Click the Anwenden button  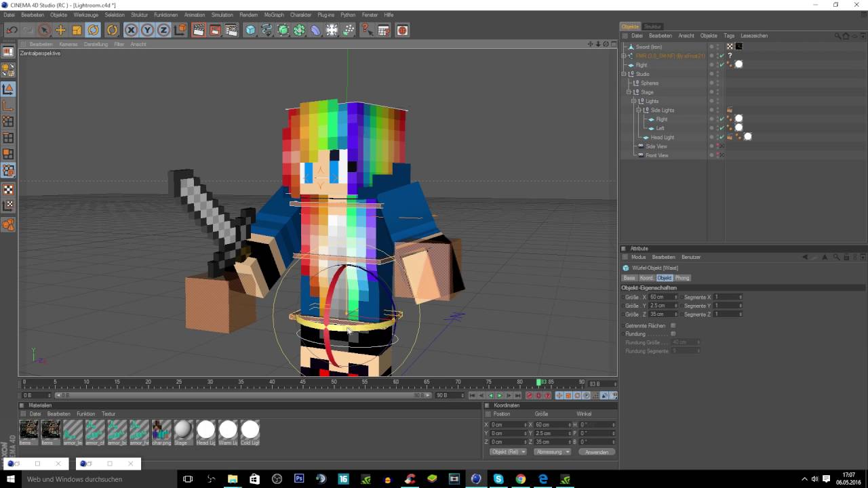[597, 452]
